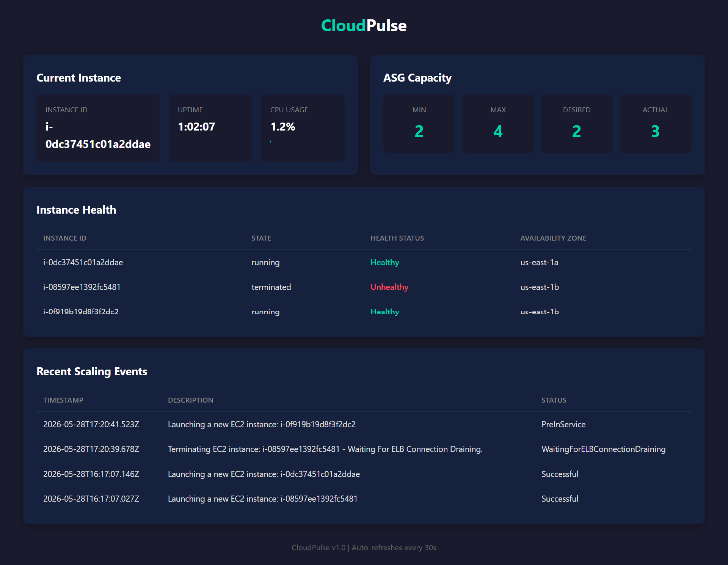Click the PreInService status cell
This screenshot has width=728, height=565.
pos(563,425)
